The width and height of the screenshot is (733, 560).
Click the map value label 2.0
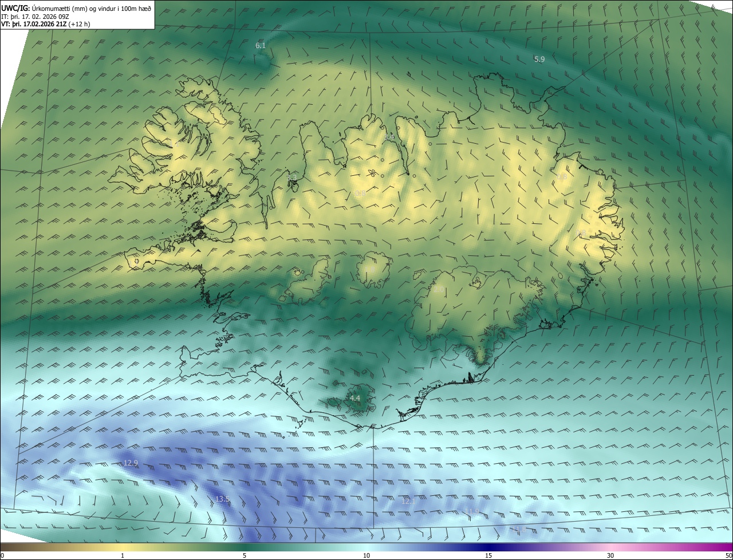439,290
